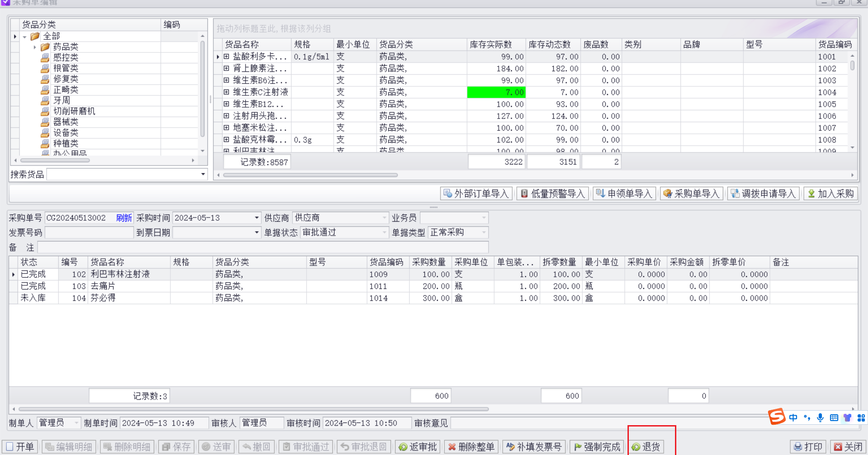Sort by 货品名称 column header in goods grid
868x455 pixels.
pyautogui.click(x=257, y=44)
